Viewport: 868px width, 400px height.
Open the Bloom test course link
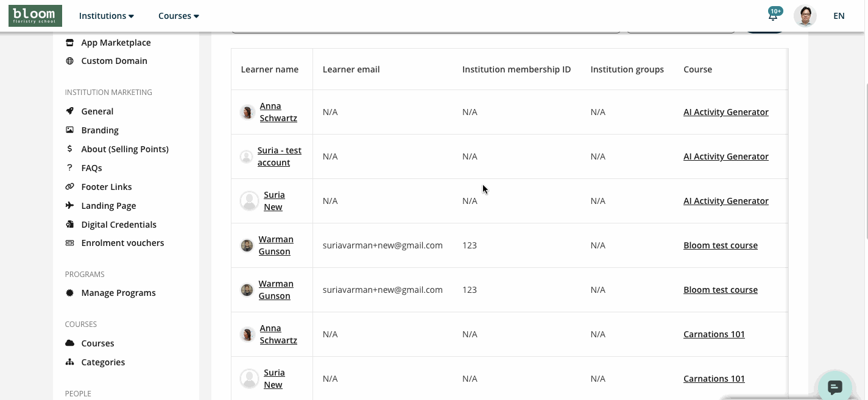[720, 245]
